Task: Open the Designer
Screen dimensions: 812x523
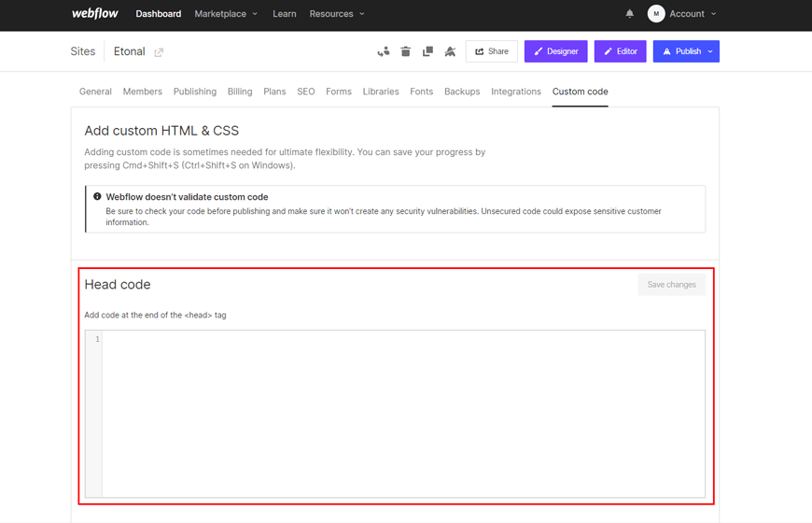Action: pyautogui.click(x=555, y=51)
